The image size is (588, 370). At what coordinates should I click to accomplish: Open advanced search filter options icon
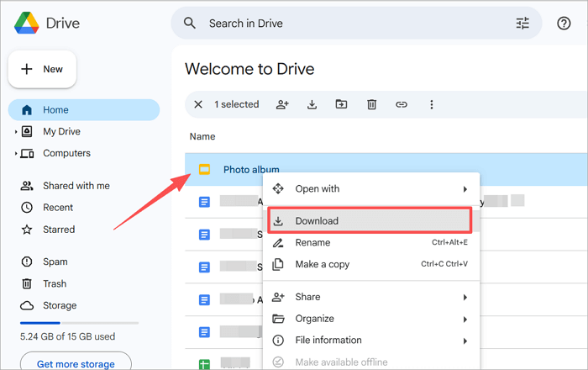(x=522, y=24)
